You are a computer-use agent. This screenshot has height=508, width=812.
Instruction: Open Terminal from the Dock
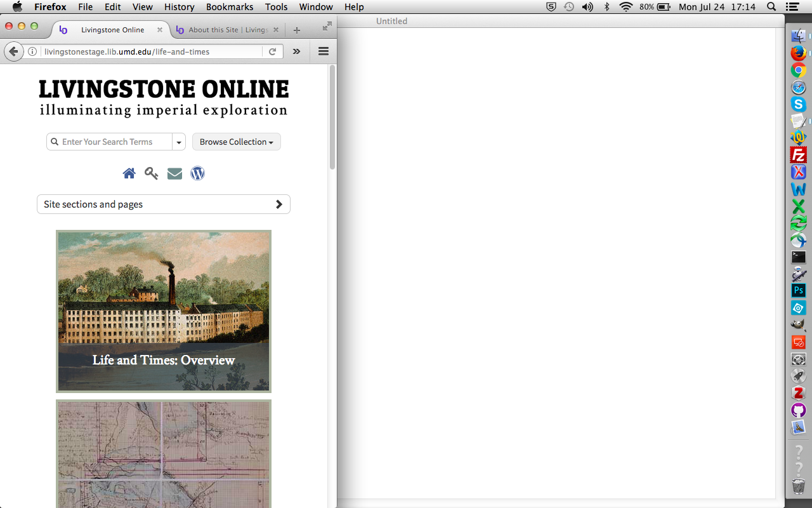pyautogui.click(x=799, y=257)
